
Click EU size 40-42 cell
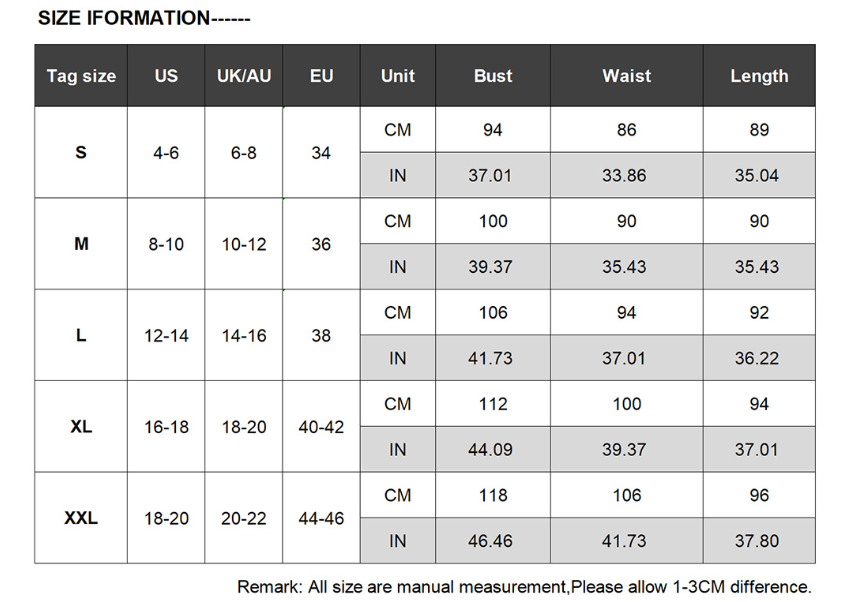tap(321, 427)
